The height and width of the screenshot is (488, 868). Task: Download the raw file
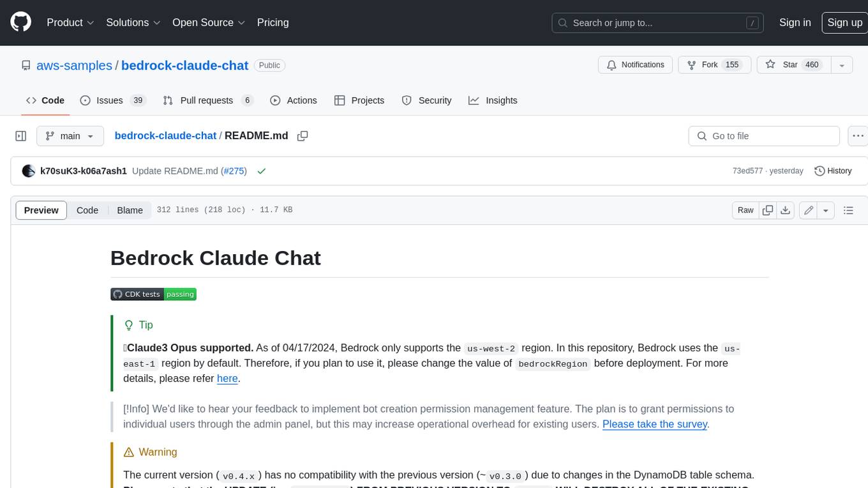click(x=786, y=210)
